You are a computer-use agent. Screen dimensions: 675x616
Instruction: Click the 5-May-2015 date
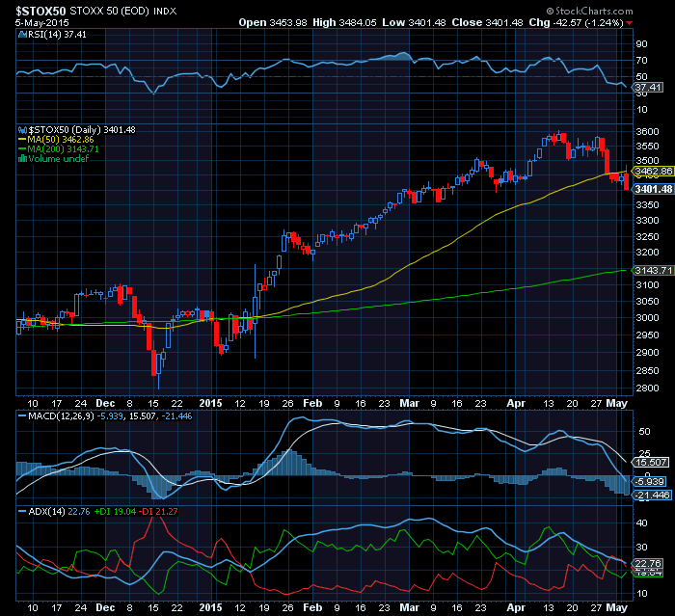click(41, 23)
